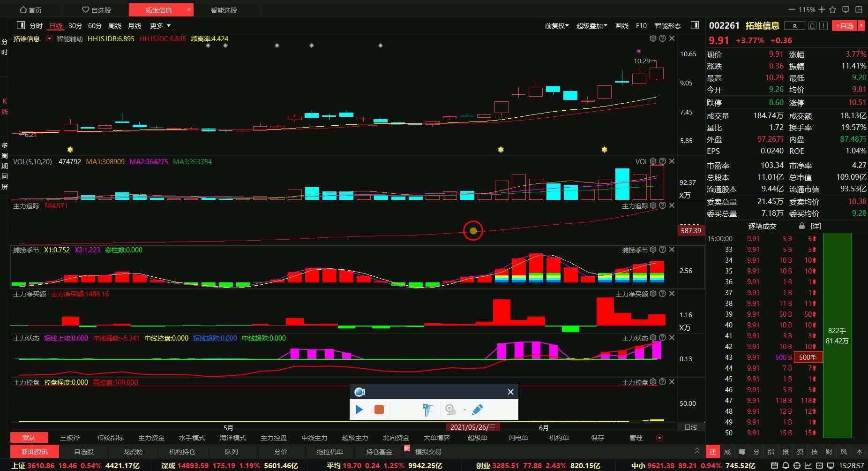Open help icon of main K-line panel

coord(662,38)
